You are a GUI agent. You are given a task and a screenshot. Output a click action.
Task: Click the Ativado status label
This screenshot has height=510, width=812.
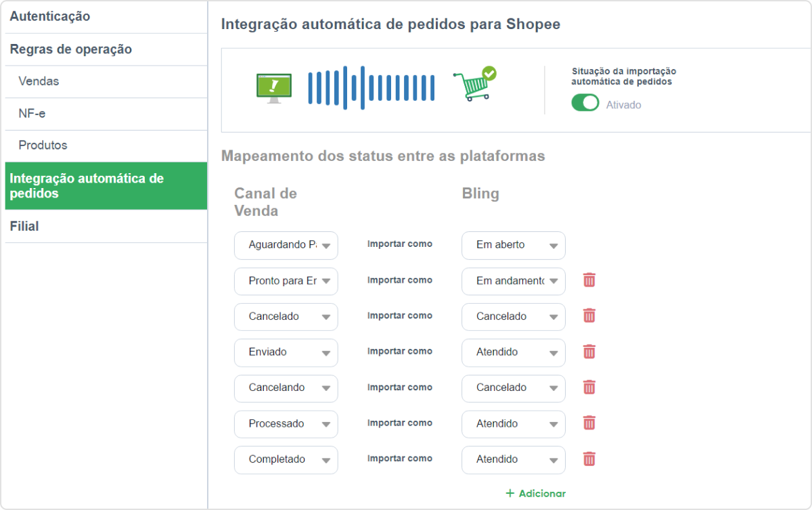pyautogui.click(x=623, y=105)
